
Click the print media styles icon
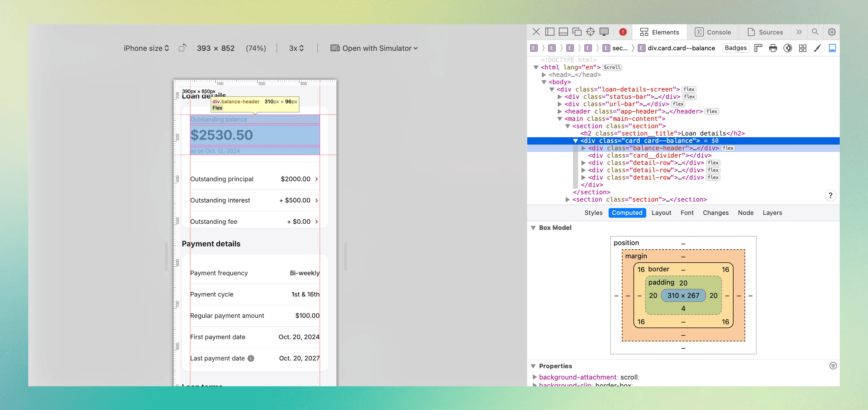click(773, 48)
